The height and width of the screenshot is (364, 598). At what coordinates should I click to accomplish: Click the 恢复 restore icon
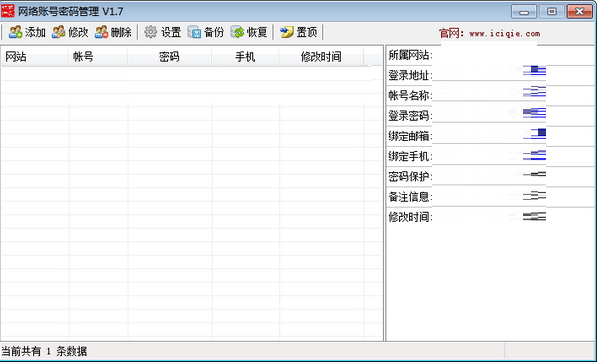coord(237,32)
